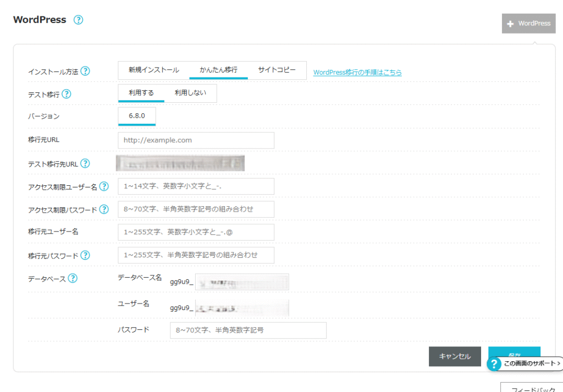Click アクセス制限パスワード input field
The height and width of the screenshot is (392, 563).
coord(196,209)
